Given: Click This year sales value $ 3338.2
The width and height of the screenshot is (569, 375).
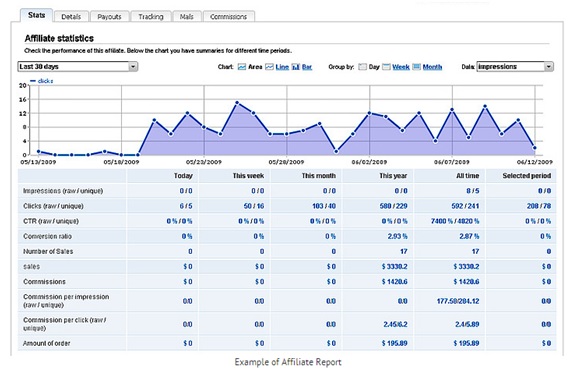Looking at the screenshot, I should coord(394,267).
